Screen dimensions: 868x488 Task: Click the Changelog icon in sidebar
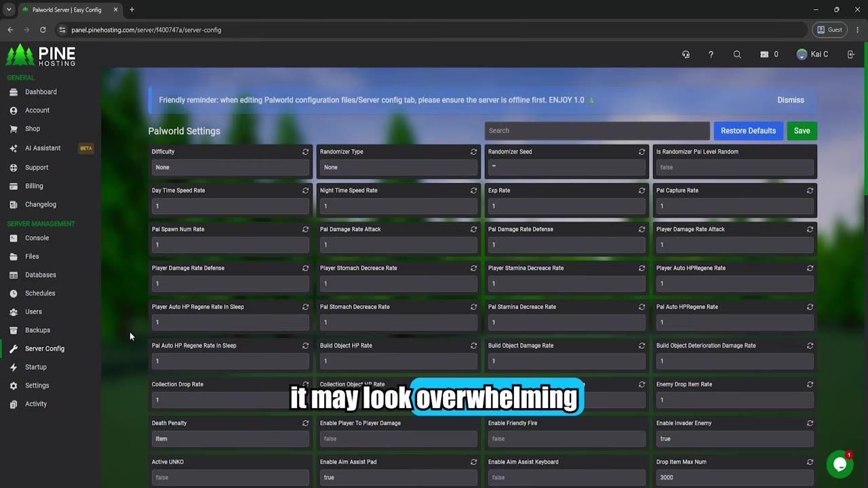tap(14, 205)
